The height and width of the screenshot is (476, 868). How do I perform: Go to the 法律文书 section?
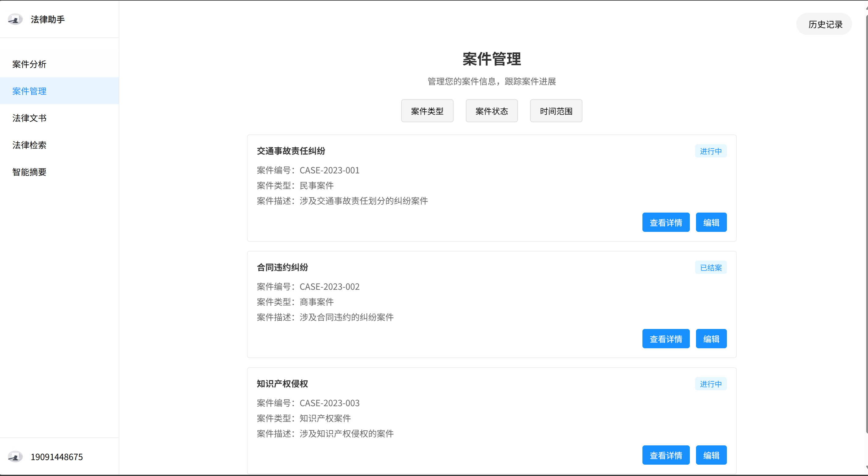click(x=29, y=118)
